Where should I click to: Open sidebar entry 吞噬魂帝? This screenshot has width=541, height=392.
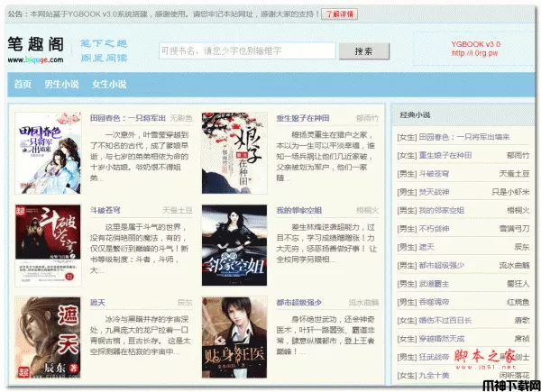point(434,302)
